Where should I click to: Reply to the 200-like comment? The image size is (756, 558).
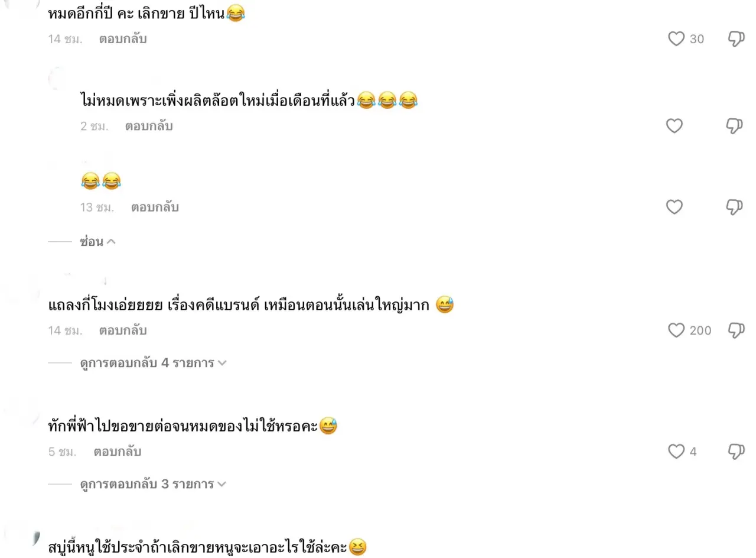click(123, 330)
